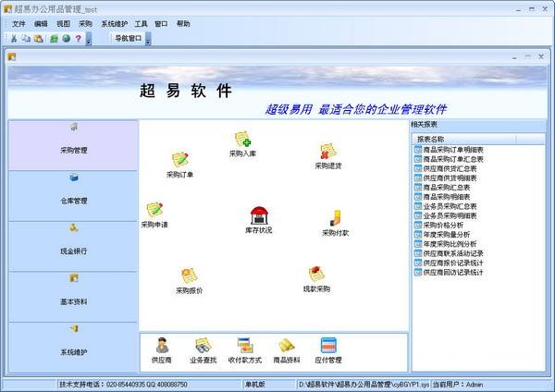The width and height of the screenshot is (555, 392).
Task: Select the 现款采购 cash purchase icon
Action: pos(316,275)
